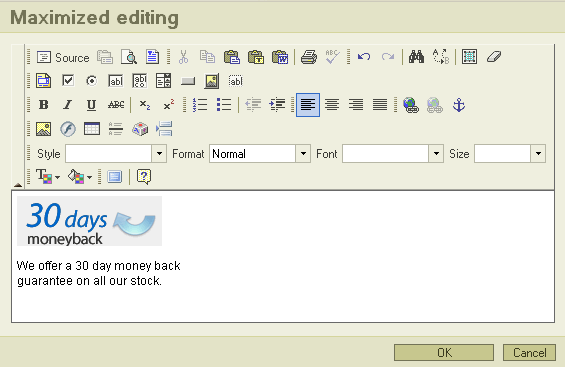This screenshot has height=367, width=565.
Task: Insert a selection list field
Action: (164, 81)
